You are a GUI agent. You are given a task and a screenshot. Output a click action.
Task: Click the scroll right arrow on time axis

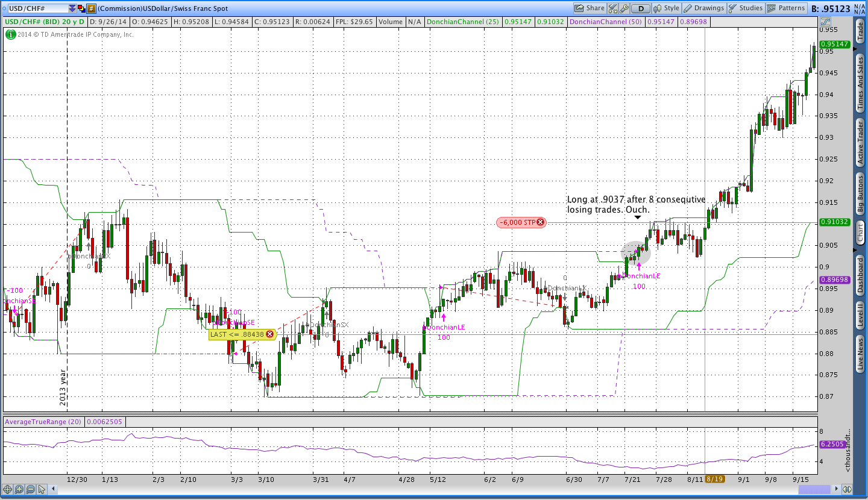coord(835,489)
